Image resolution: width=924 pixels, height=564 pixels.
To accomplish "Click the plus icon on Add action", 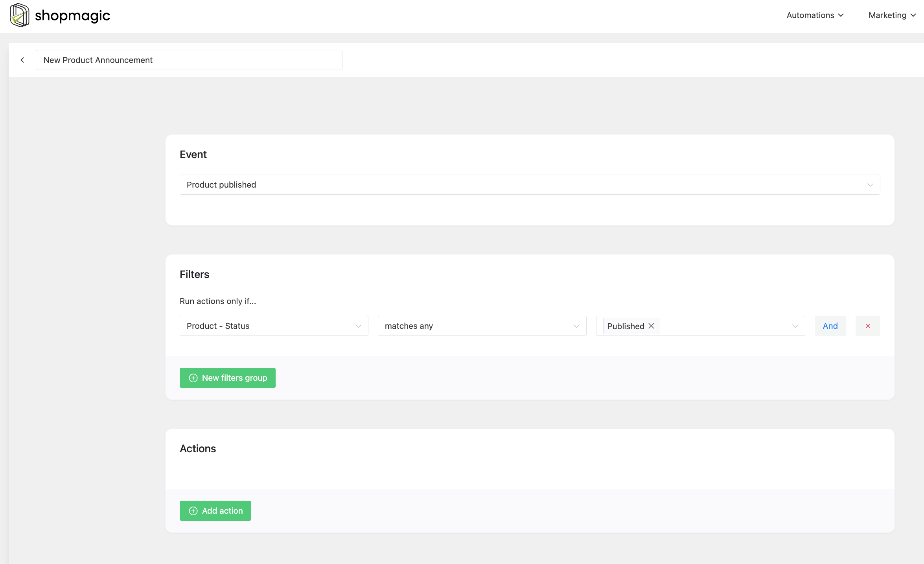I will (x=193, y=511).
